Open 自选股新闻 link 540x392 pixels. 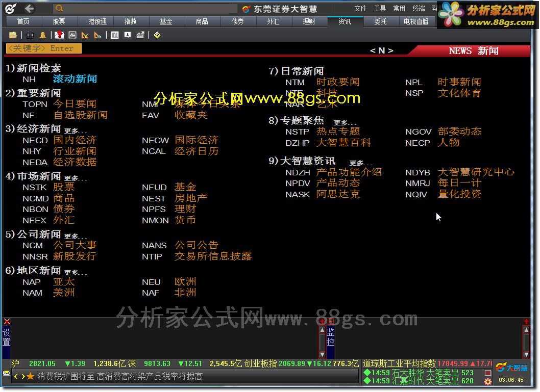[81, 115]
